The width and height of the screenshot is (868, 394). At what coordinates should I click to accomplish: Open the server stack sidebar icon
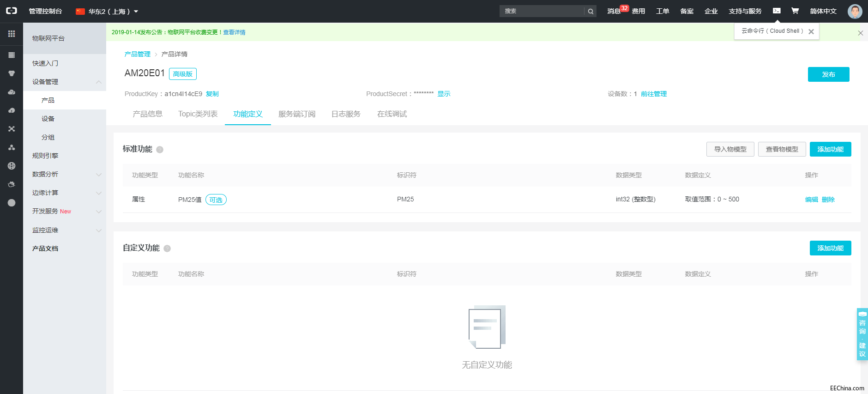tap(12, 55)
